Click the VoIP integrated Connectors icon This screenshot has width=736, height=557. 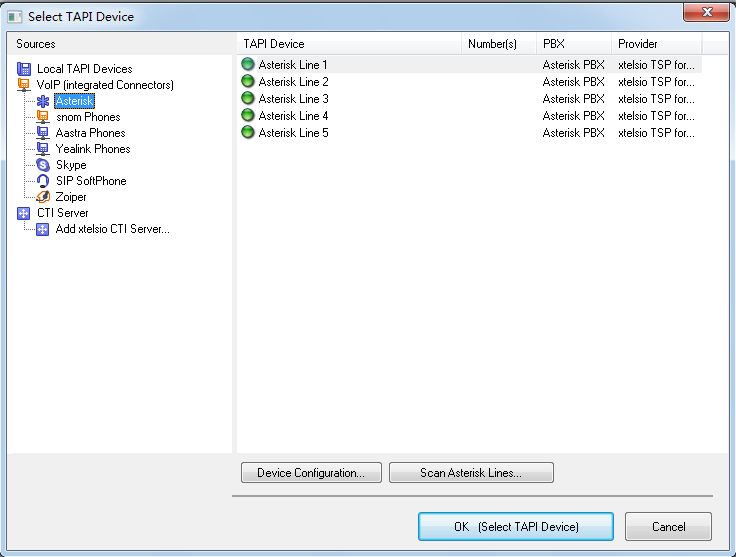24,85
